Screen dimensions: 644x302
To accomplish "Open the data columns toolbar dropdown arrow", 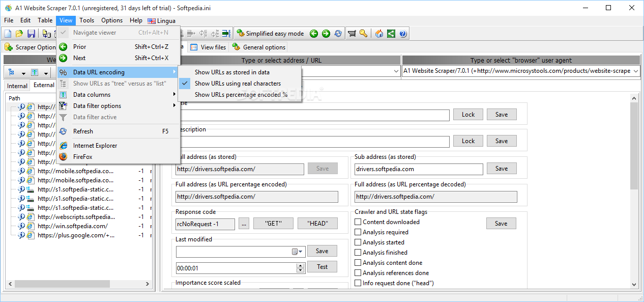I will point(46,73).
